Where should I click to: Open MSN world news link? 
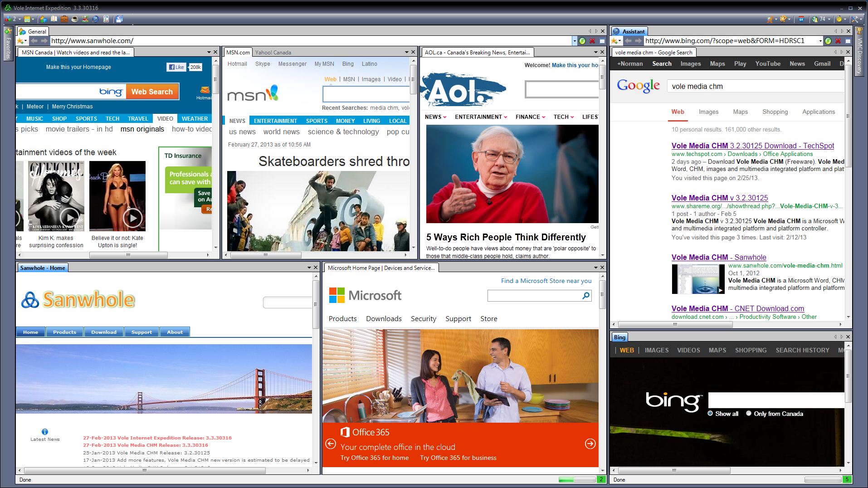coord(281,132)
